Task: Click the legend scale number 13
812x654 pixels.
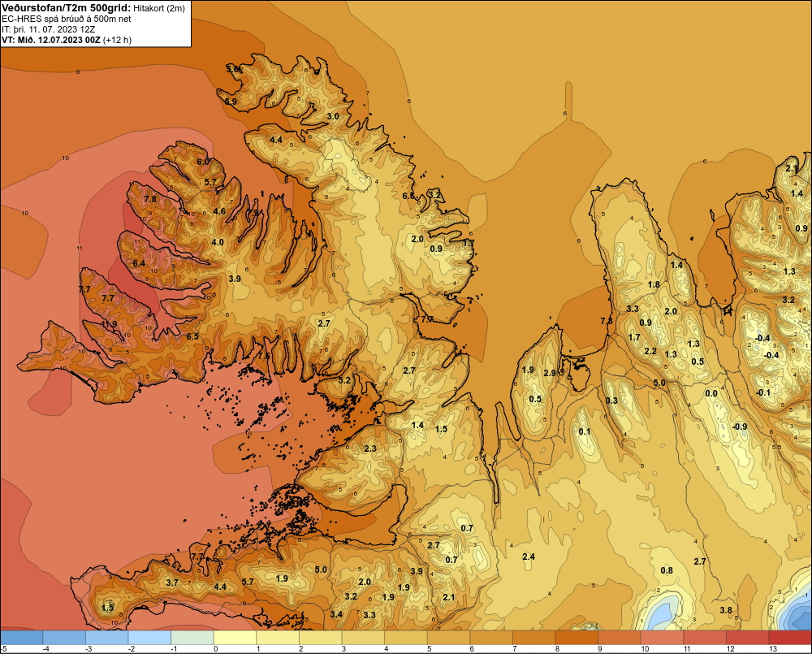Action: (773, 649)
